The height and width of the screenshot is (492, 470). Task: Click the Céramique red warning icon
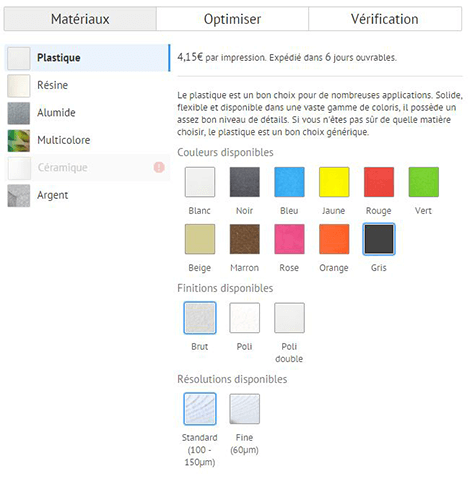(159, 167)
